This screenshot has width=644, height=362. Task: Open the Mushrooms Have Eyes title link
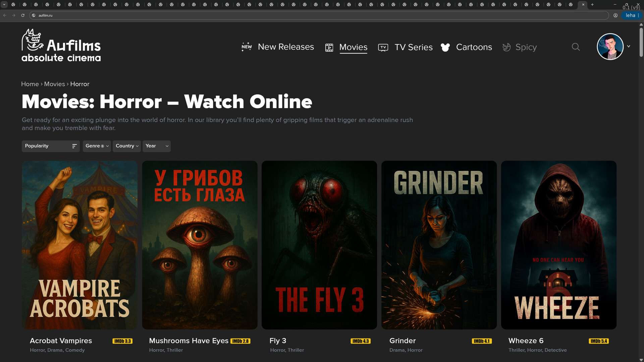[x=189, y=341]
